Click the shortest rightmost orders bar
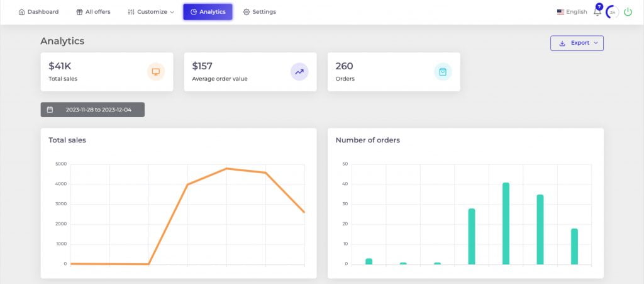 574,246
